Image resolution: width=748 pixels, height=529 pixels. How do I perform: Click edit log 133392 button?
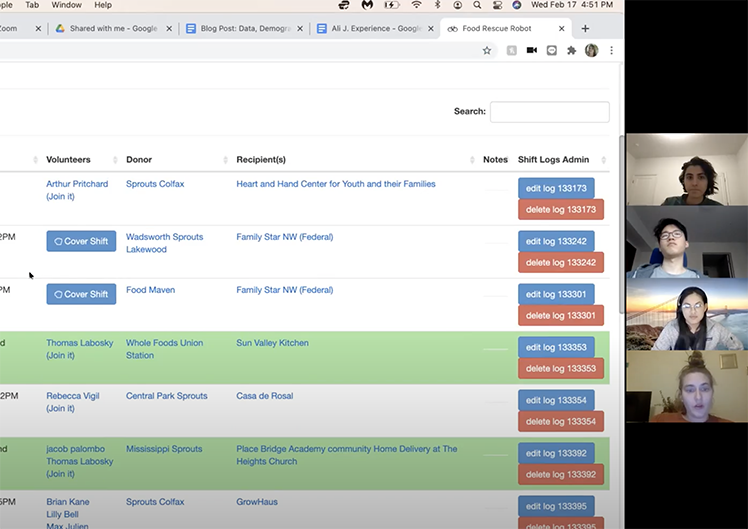[556, 453]
